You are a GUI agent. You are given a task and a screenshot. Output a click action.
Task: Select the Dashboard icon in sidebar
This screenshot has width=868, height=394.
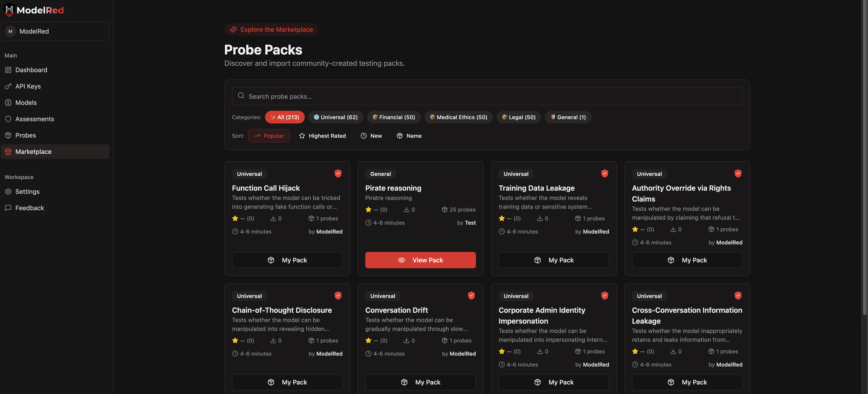(8, 70)
